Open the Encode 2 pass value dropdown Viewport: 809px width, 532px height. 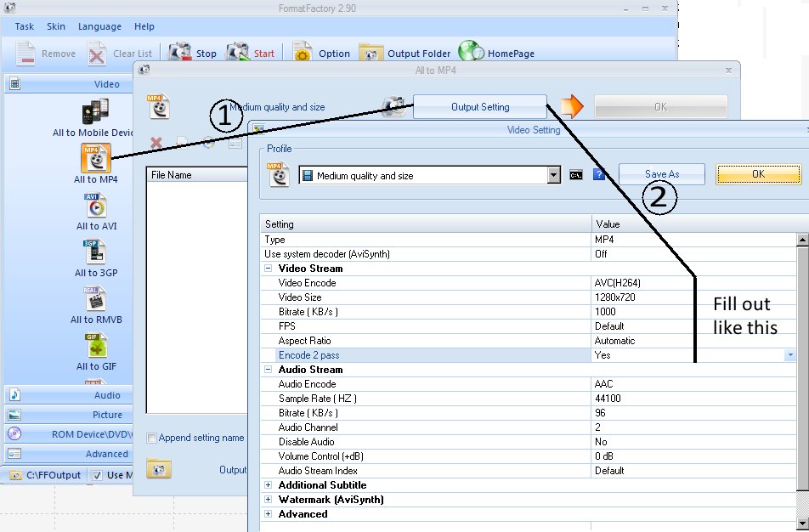pyautogui.click(x=790, y=355)
